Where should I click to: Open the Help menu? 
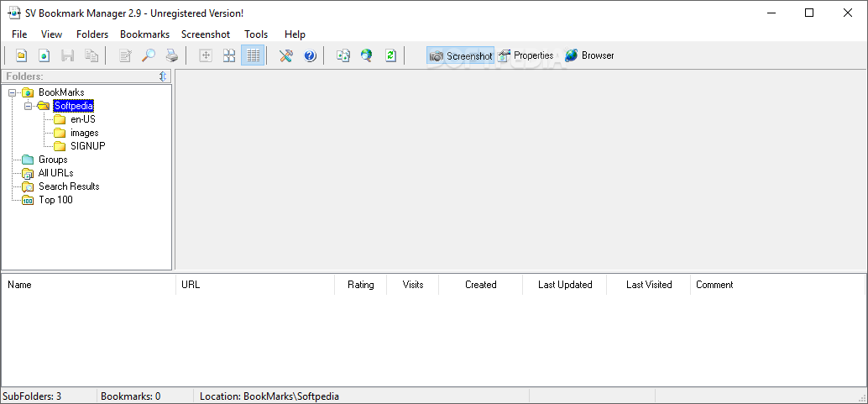click(x=295, y=34)
